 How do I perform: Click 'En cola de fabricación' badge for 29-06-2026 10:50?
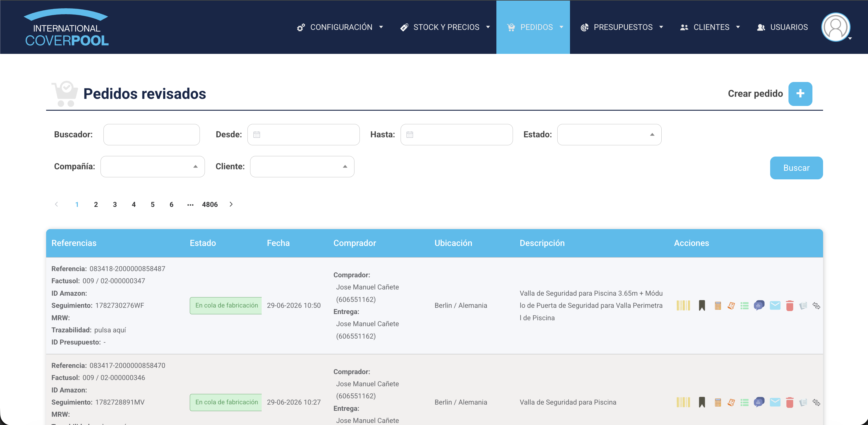(x=226, y=306)
